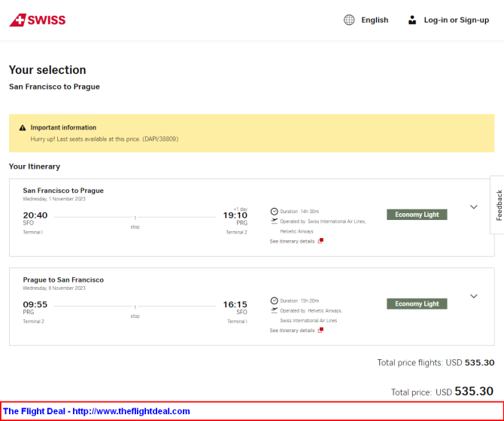The height and width of the screenshot is (421, 504).
Task: Click the globe language icon
Action: pos(349,20)
